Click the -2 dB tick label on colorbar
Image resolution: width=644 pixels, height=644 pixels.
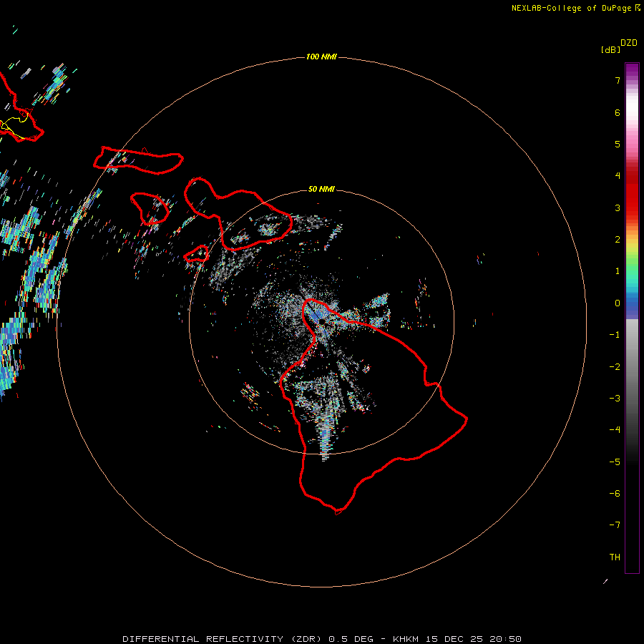[x=615, y=367]
